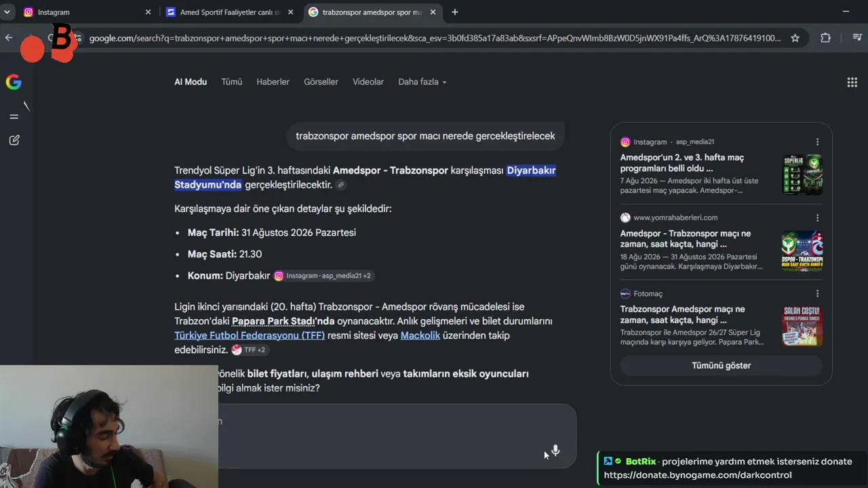Focus the address bar URL

pyautogui.click(x=435, y=38)
